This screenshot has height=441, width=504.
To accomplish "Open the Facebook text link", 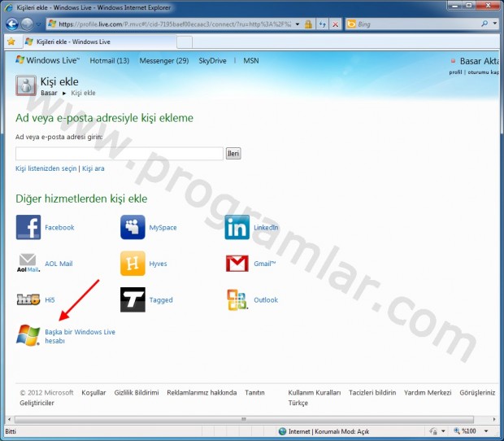I will 59,227.
